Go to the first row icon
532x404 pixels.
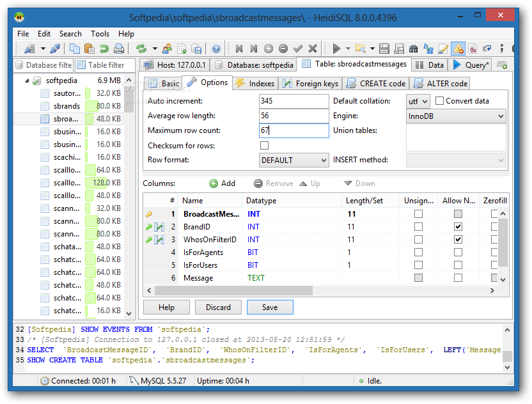click(x=239, y=49)
